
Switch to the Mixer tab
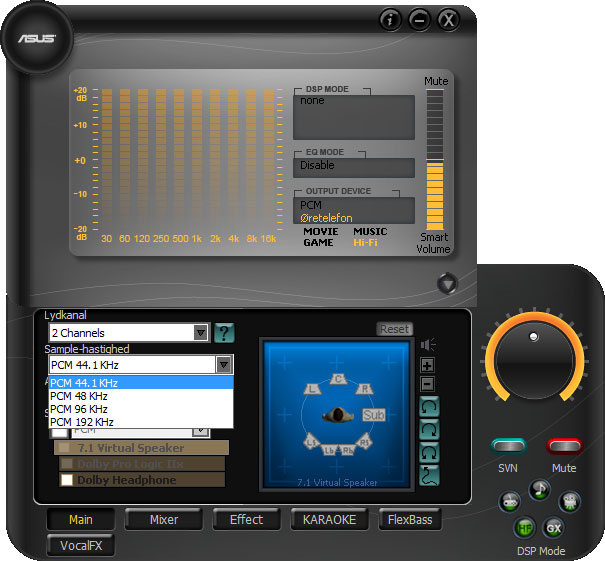click(x=164, y=519)
